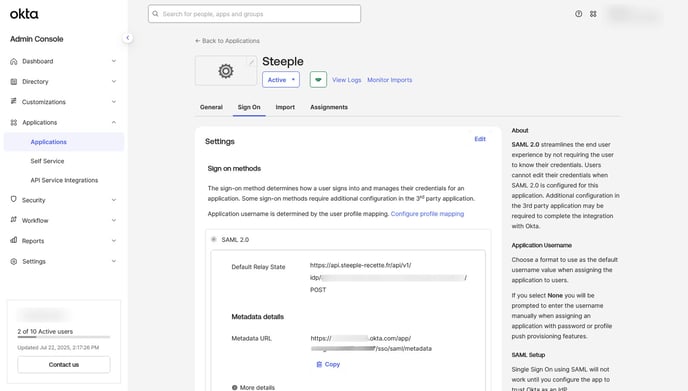Switch to the Import tab

pyautogui.click(x=285, y=107)
